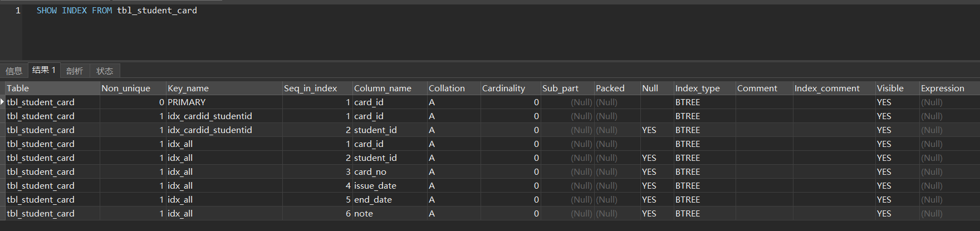Click the SQL query line in editor

(117, 11)
